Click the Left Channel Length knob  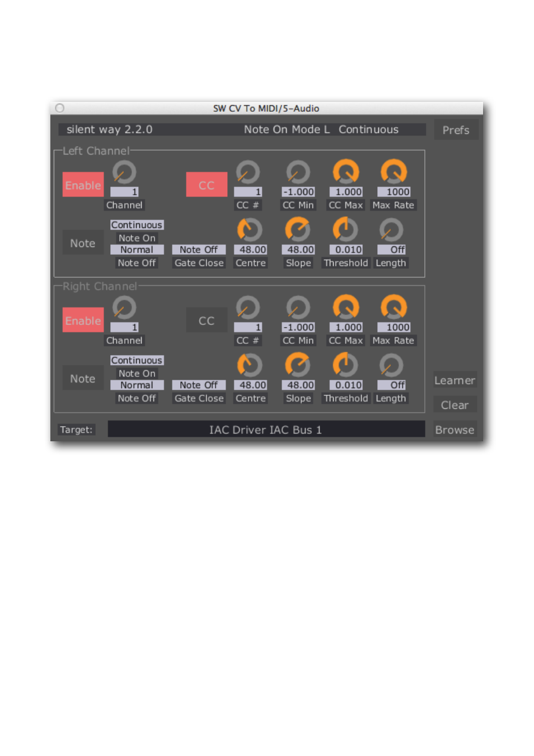point(391,230)
